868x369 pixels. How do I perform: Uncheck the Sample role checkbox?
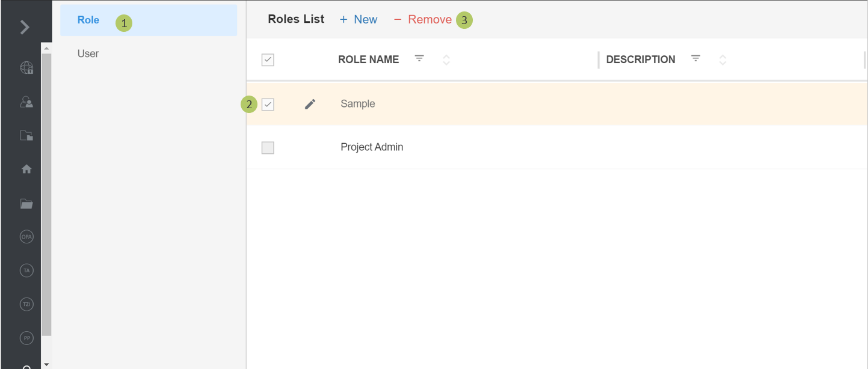point(268,105)
